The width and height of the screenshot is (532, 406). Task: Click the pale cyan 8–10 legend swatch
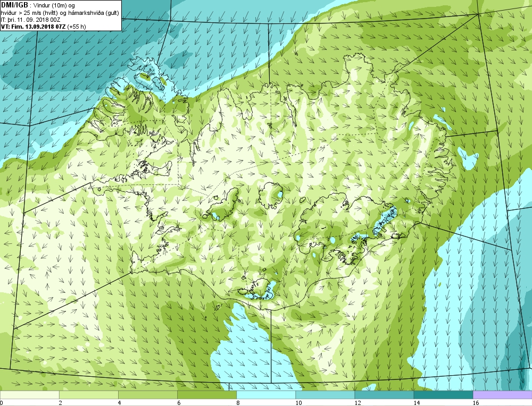point(266,395)
